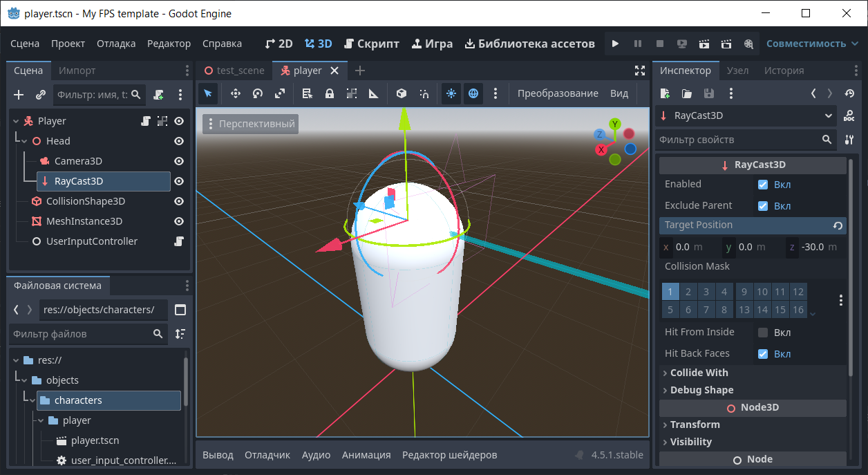Click the lock selected node icon
This screenshot has height=475, width=868.
[x=330, y=93]
